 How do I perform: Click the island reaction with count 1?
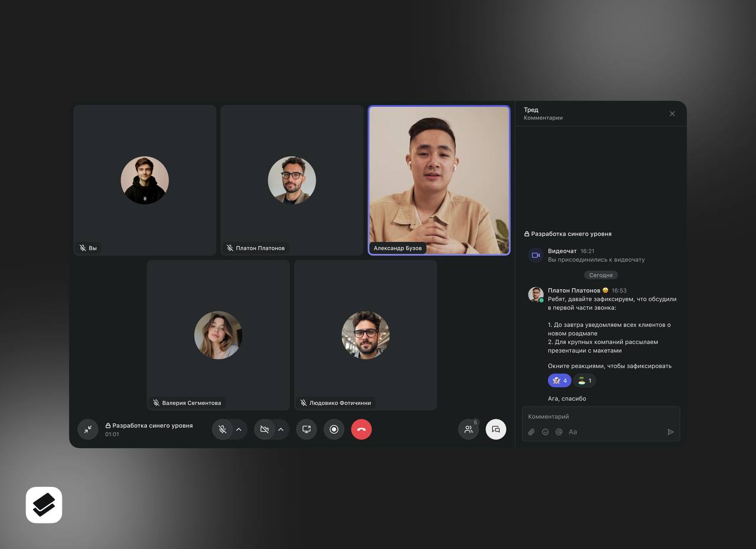tap(584, 381)
